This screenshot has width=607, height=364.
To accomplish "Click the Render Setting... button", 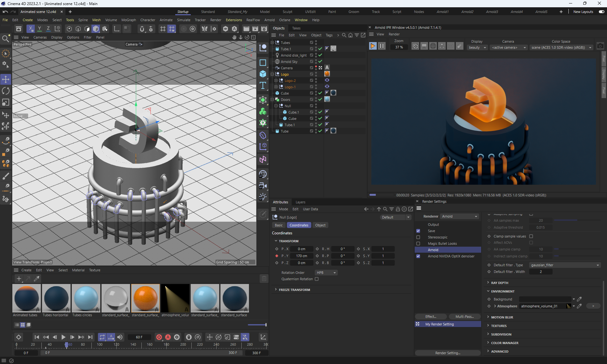I will pos(448,353).
